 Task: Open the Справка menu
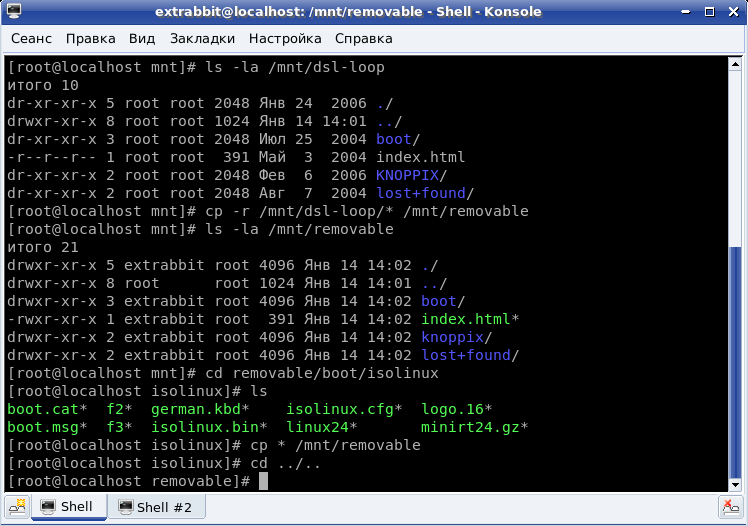click(363, 39)
